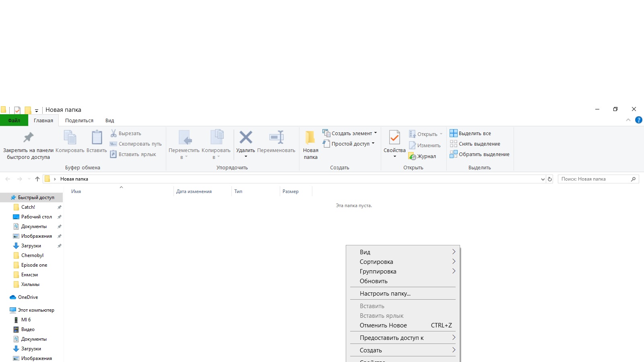644x362 pixels.
Task: Open Сортировка submenu in context menu
Action: [x=403, y=262]
